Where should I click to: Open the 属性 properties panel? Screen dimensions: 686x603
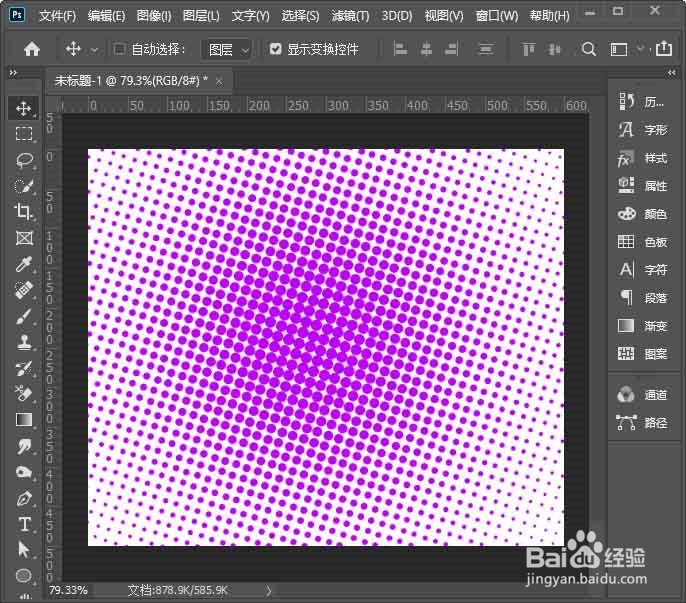click(642, 186)
